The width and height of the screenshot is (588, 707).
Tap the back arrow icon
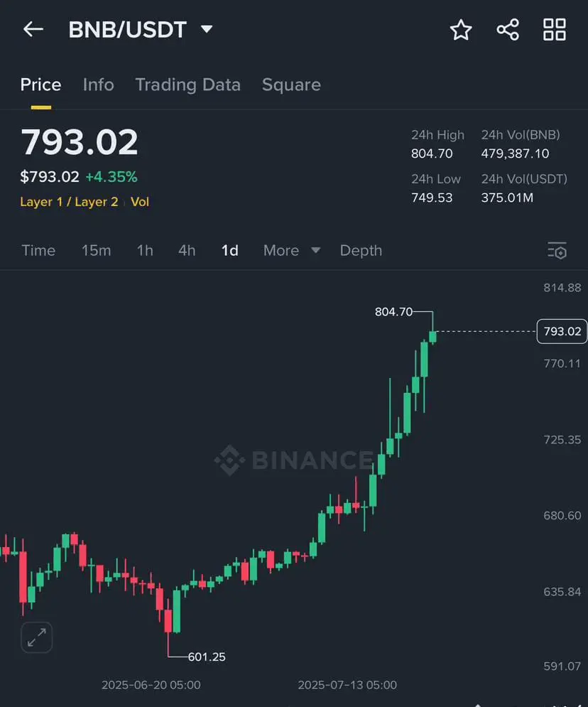click(33, 29)
